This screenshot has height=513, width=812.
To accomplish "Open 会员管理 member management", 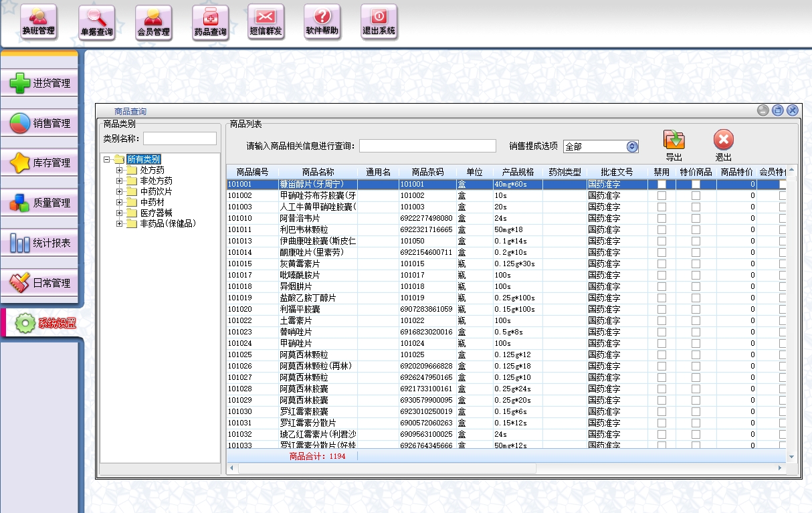I will 153,22.
